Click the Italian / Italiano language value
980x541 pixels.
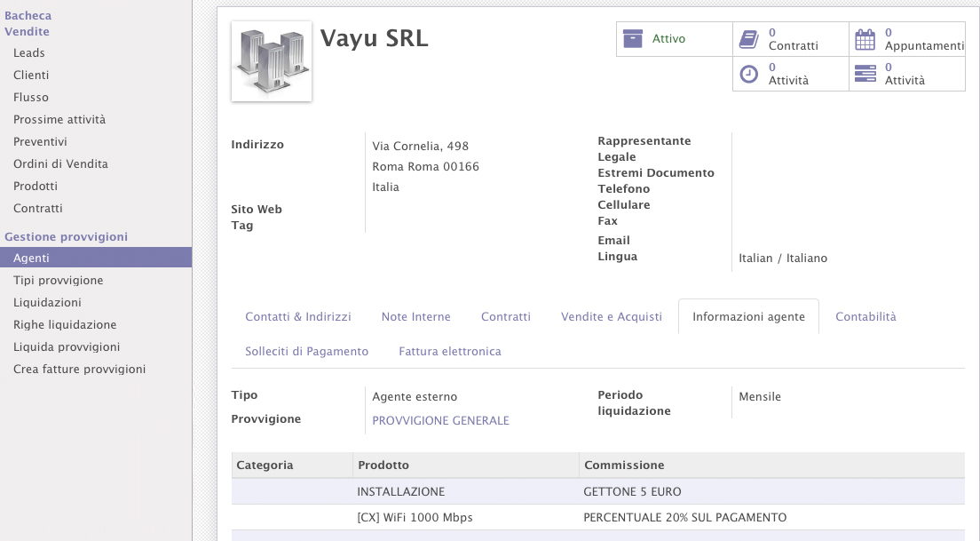(x=783, y=259)
